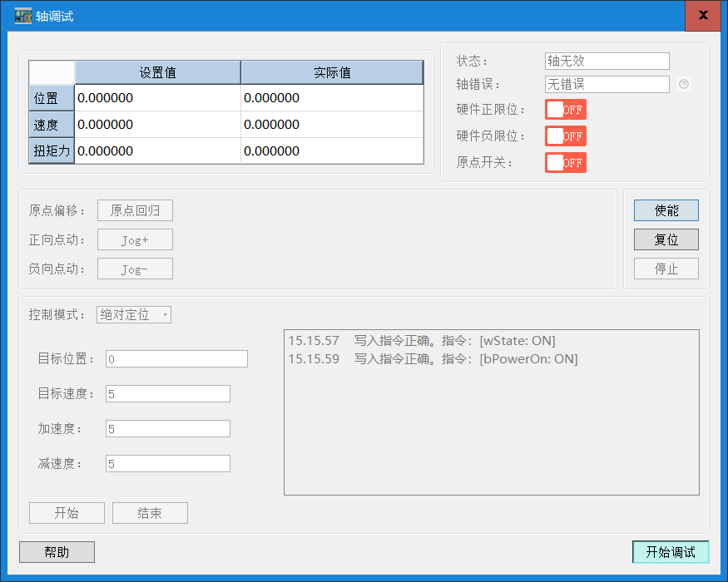The width and height of the screenshot is (728, 582).
Task: Click the axis debug icon in the title bar
Action: pyautogui.click(x=22, y=15)
